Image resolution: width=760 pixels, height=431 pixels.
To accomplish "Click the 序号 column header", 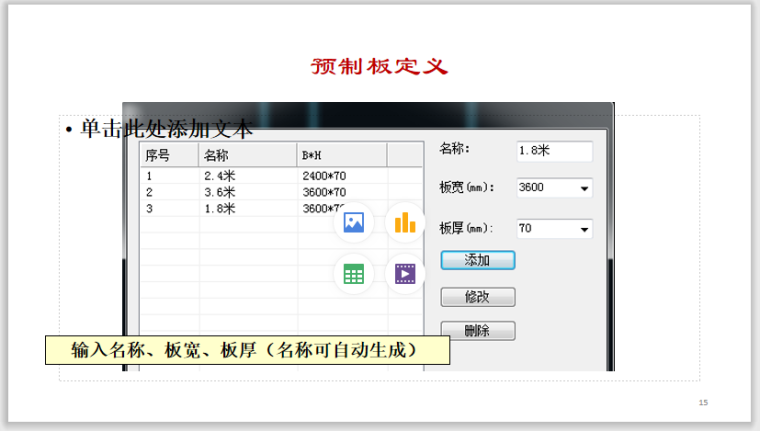I will click(x=167, y=155).
